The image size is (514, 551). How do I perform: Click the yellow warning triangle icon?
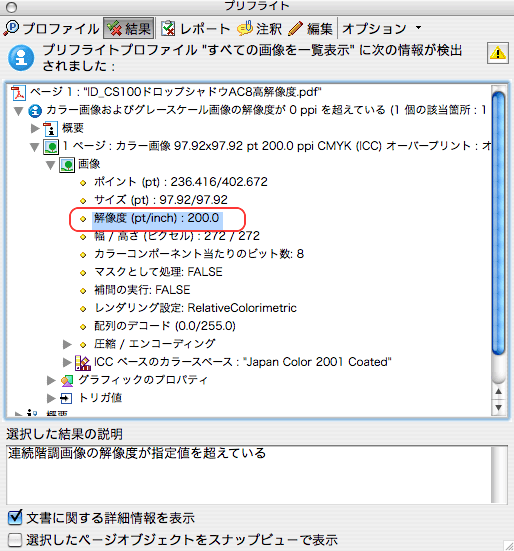(x=497, y=53)
